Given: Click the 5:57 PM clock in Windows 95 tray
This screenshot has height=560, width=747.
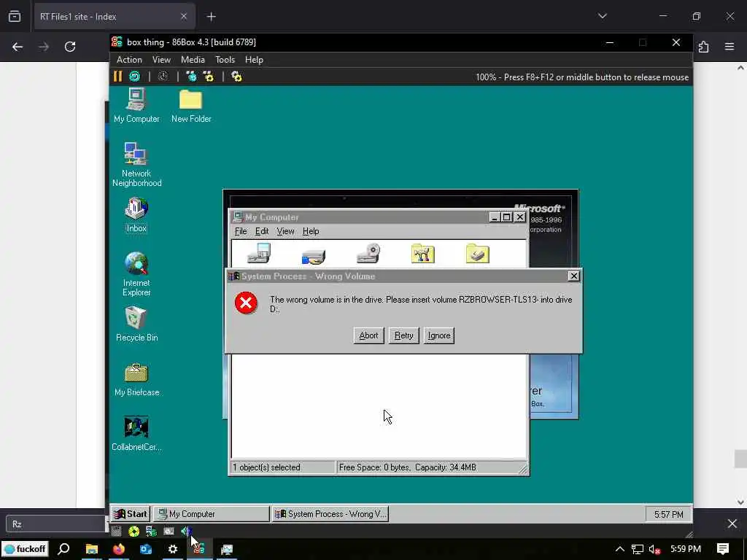Looking at the screenshot, I should tap(668, 514).
